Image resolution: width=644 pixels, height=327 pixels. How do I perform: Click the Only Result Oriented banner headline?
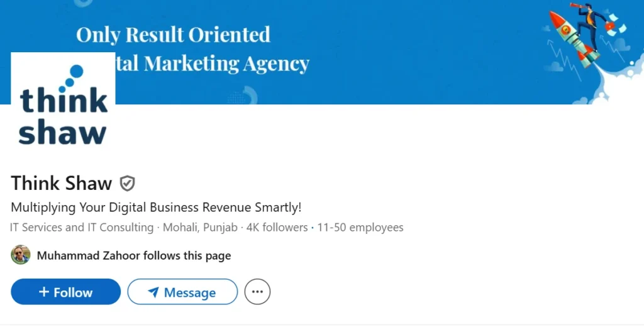(174, 35)
